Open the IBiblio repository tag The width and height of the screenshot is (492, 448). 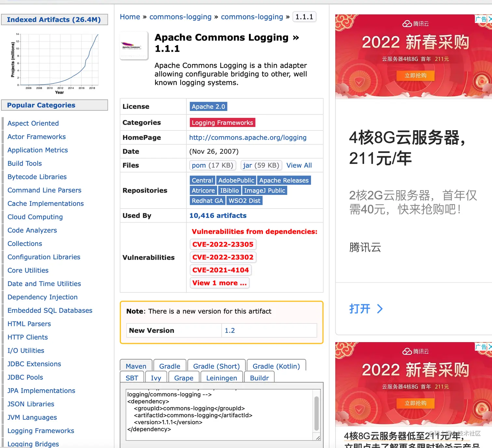pos(229,190)
